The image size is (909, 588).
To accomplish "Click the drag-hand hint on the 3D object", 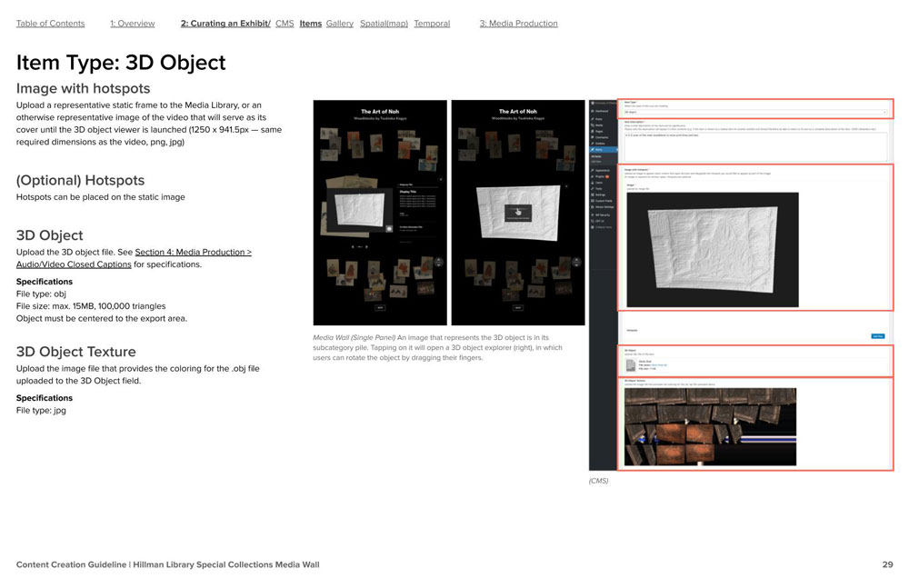I will click(518, 213).
